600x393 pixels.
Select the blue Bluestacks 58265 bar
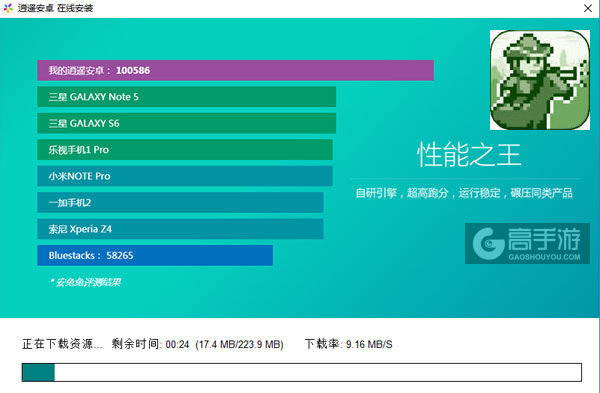(x=155, y=255)
